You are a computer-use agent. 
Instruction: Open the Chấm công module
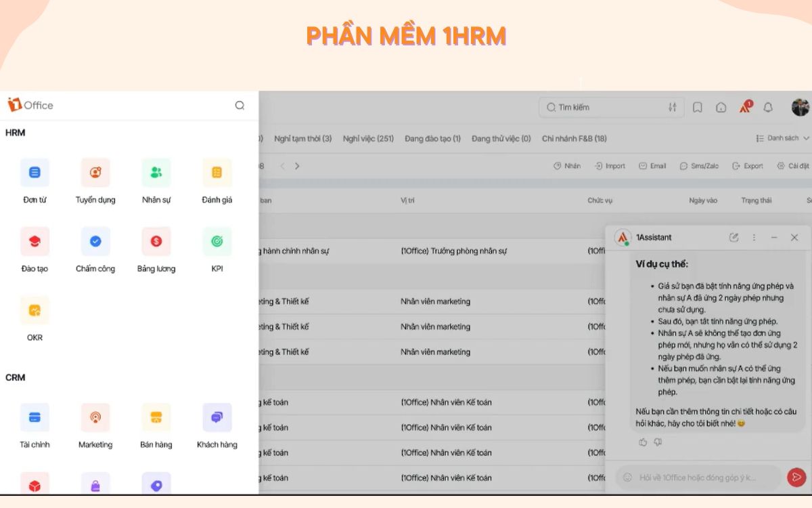pyautogui.click(x=95, y=250)
